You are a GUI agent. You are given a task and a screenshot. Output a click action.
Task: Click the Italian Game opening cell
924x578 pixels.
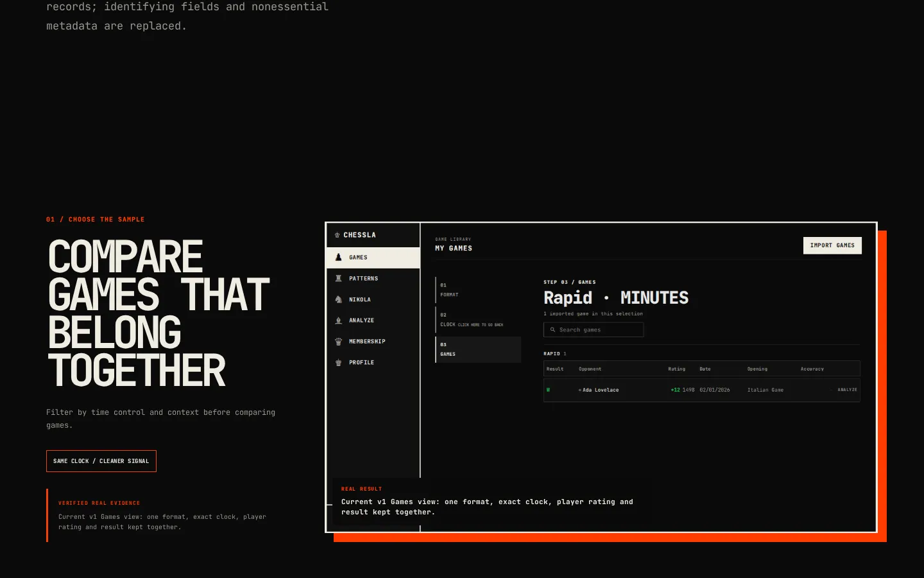tap(765, 390)
